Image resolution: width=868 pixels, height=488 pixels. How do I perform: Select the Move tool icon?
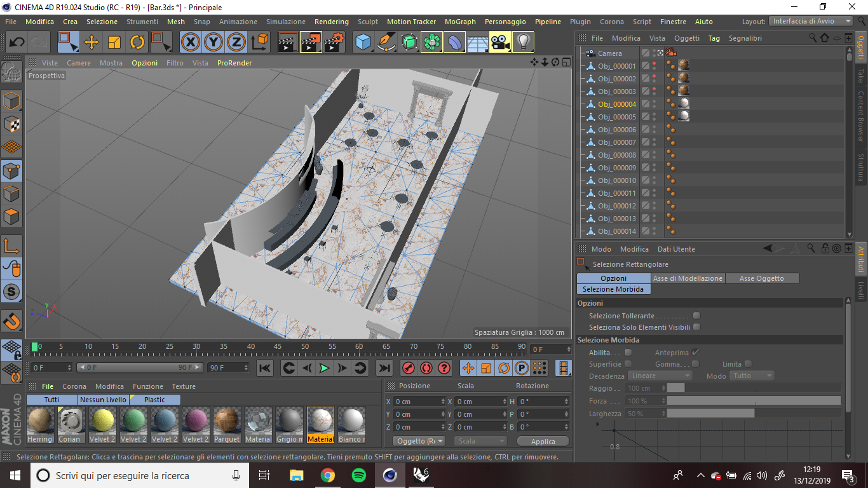point(92,43)
